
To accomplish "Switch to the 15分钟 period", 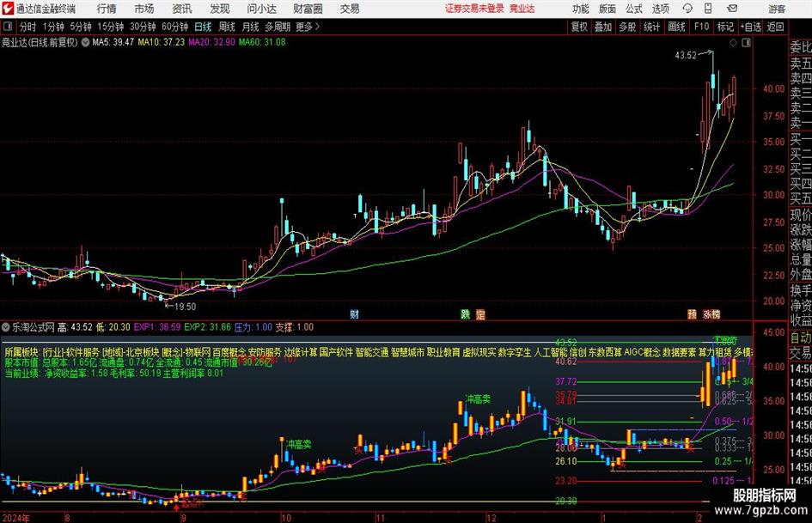I will point(110,27).
